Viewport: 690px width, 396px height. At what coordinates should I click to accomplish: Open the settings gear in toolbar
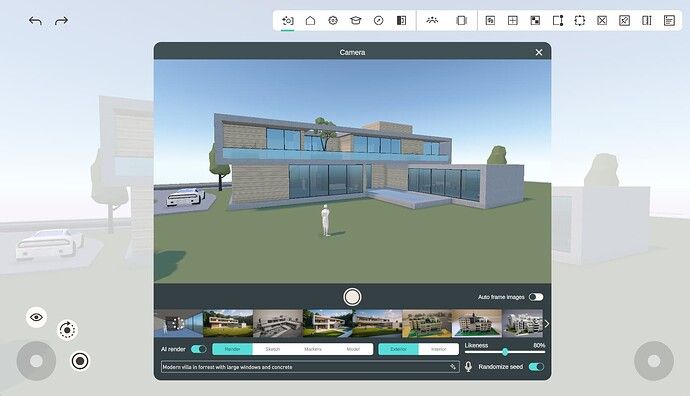(333, 21)
